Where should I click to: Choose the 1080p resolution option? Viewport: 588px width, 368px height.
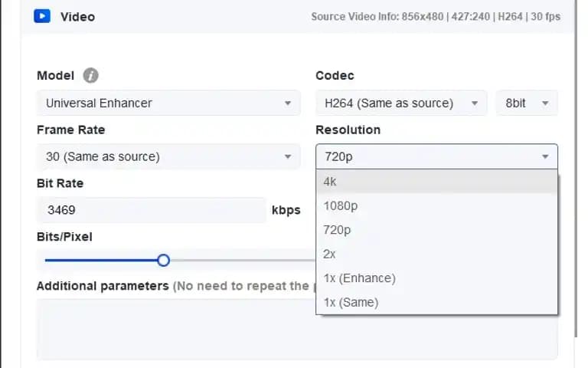point(436,205)
